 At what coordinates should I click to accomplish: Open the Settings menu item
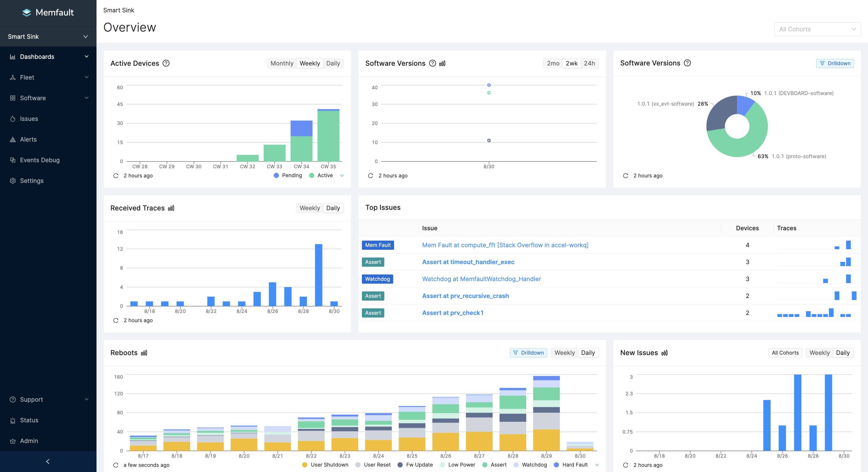pyautogui.click(x=31, y=181)
